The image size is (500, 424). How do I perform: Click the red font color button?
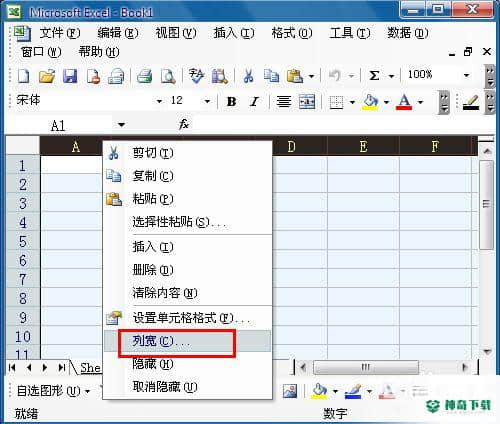(404, 102)
